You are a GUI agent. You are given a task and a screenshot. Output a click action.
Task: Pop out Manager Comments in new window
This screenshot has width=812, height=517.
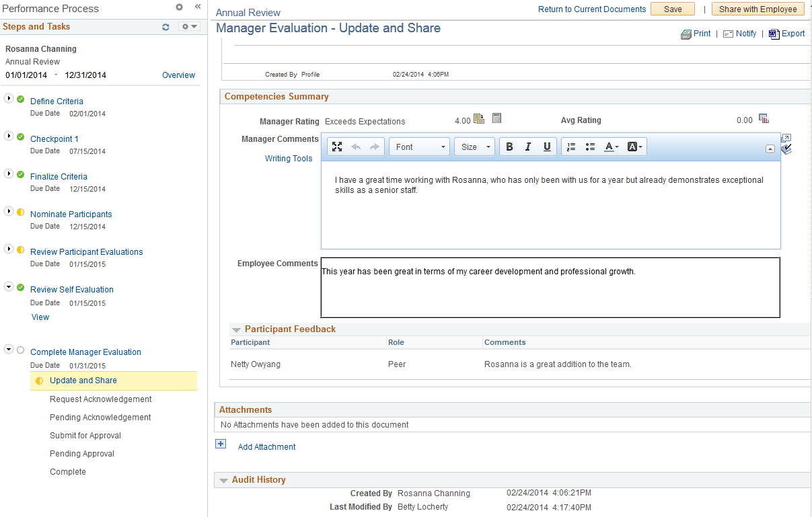pos(786,138)
